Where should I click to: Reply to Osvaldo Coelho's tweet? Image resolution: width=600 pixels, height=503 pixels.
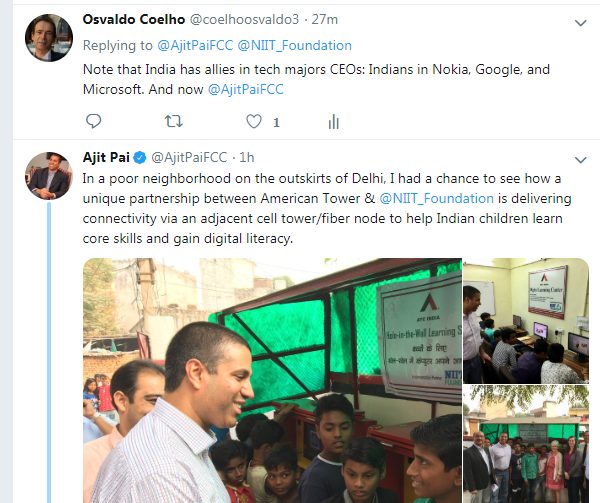pos(93,121)
